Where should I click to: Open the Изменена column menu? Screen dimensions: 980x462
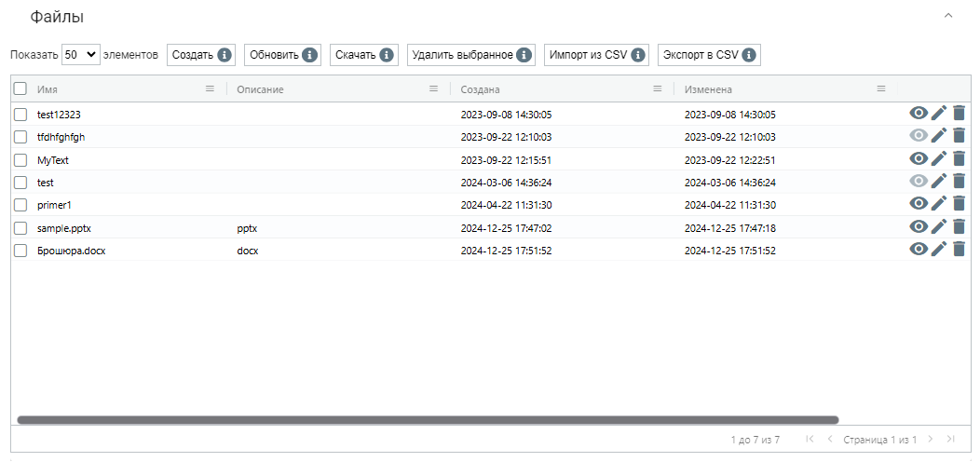pyautogui.click(x=881, y=88)
